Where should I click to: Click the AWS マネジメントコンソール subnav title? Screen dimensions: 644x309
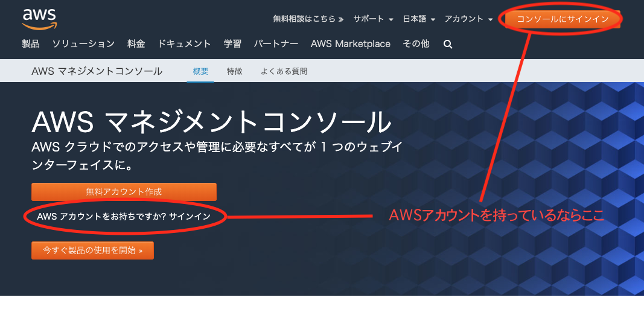pos(97,71)
